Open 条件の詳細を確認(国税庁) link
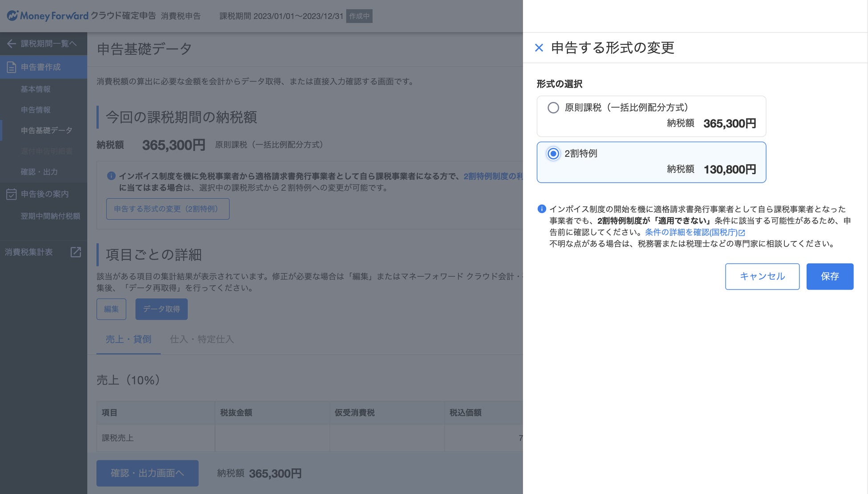Viewport: 868px width, 494px height. click(691, 232)
